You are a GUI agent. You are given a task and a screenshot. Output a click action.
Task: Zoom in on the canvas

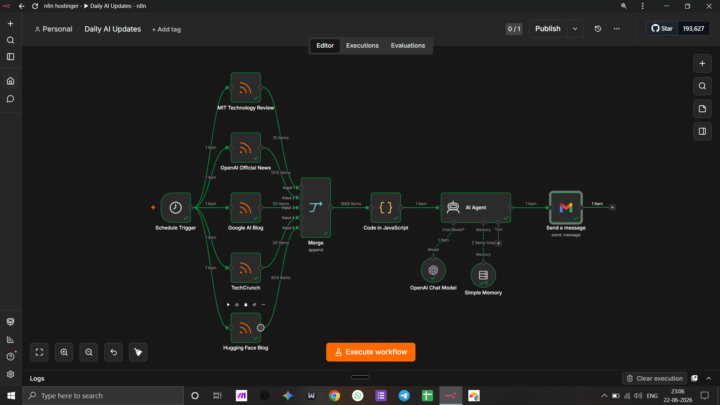[x=64, y=352]
